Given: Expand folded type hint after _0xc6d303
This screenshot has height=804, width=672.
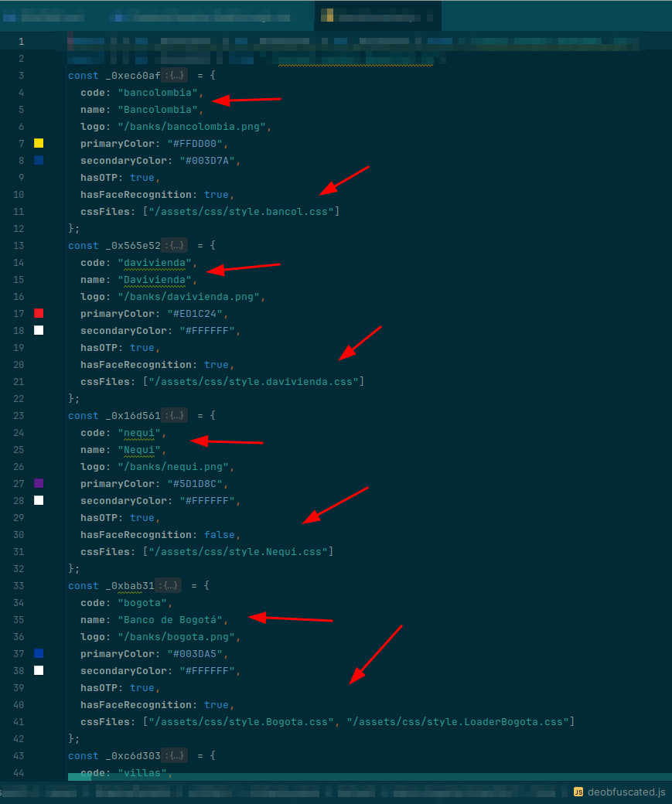Looking at the screenshot, I should [x=175, y=756].
